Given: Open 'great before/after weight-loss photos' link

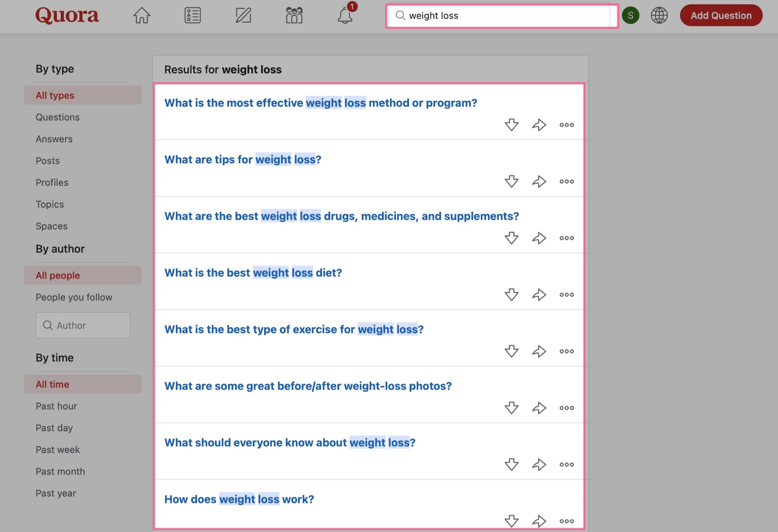Looking at the screenshot, I should tap(308, 386).
